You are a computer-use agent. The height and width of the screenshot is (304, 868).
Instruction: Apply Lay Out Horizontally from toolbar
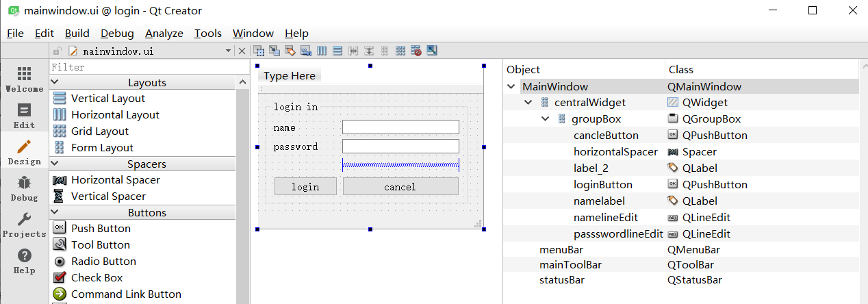[x=322, y=51]
